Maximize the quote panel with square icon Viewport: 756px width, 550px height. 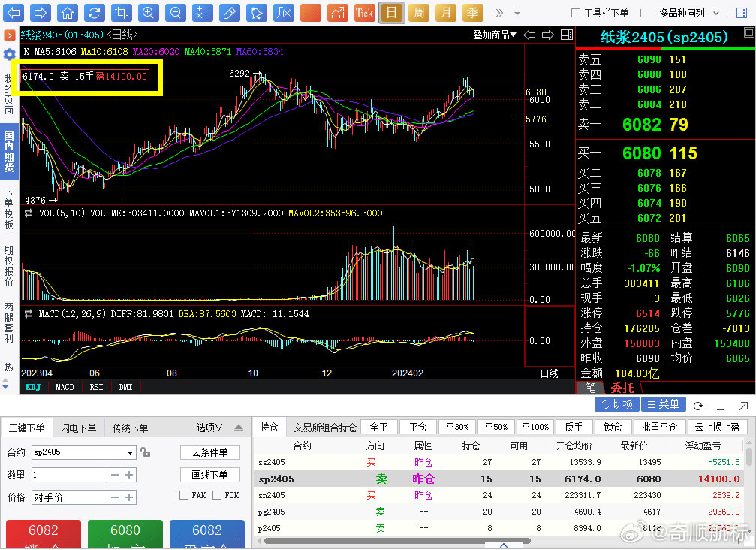[x=749, y=32]
